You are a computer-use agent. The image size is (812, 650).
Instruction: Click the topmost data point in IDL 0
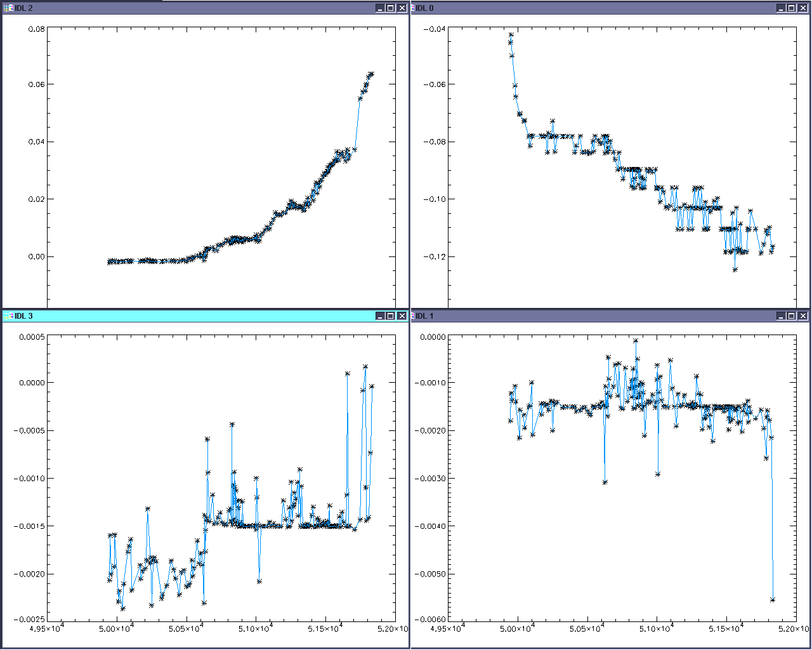tap(511, 35)
